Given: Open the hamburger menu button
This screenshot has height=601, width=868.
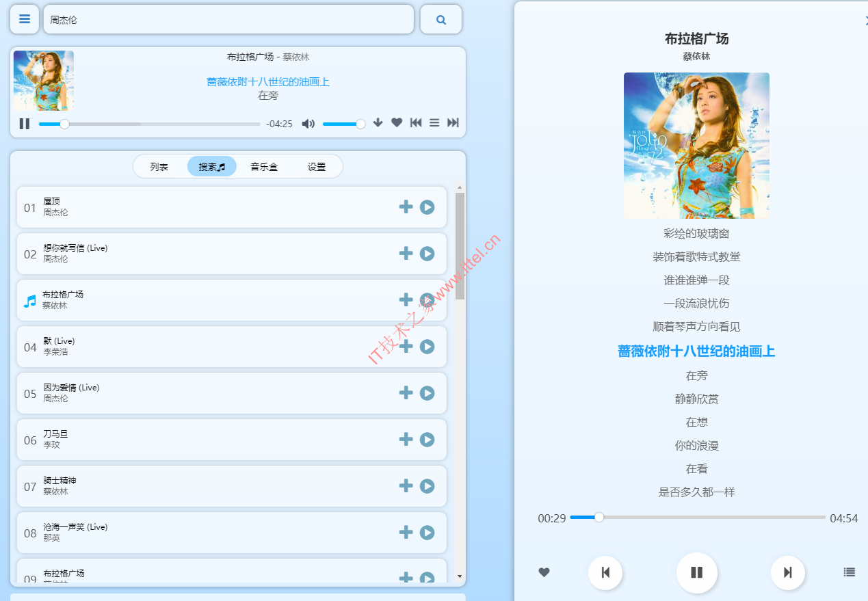Looking at the screenshot, I should pos(25,19).
